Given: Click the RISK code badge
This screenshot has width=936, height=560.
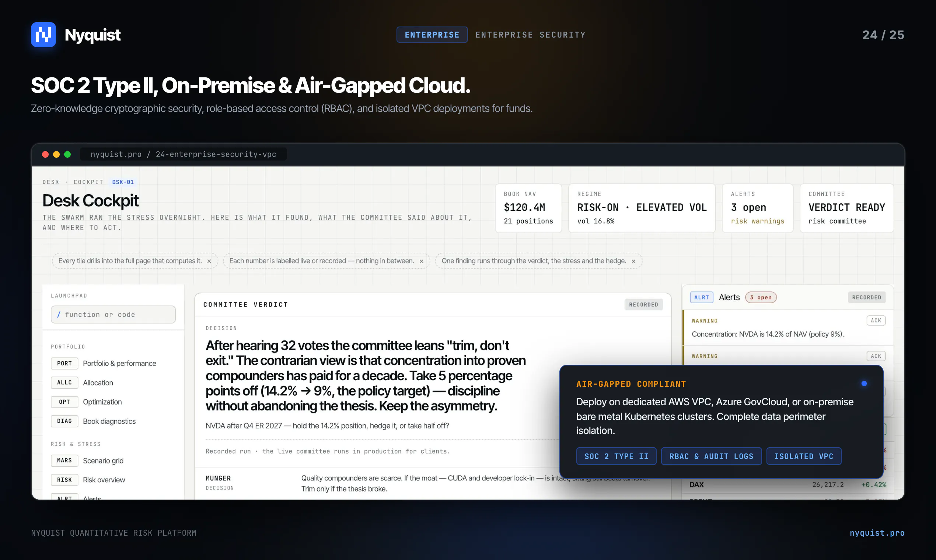Looking at the screenshot, I should 64,480.
